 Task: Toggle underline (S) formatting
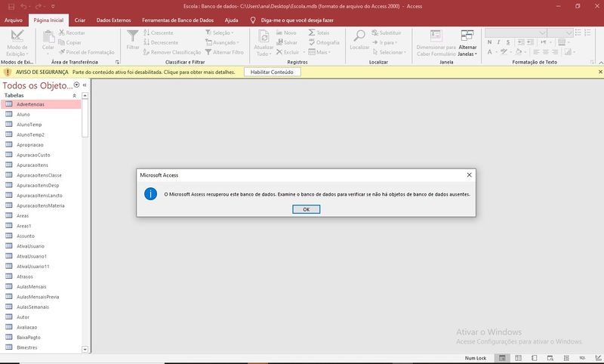[508, 42]
